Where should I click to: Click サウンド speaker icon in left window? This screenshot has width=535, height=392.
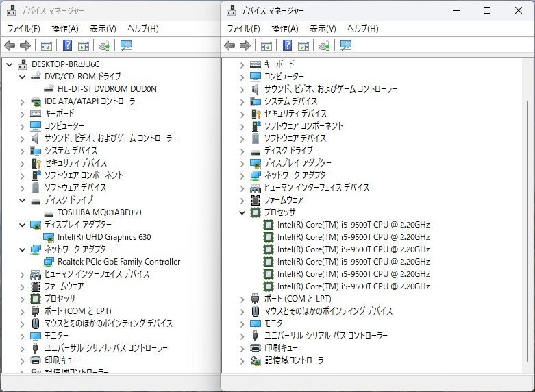coord(36,138)
